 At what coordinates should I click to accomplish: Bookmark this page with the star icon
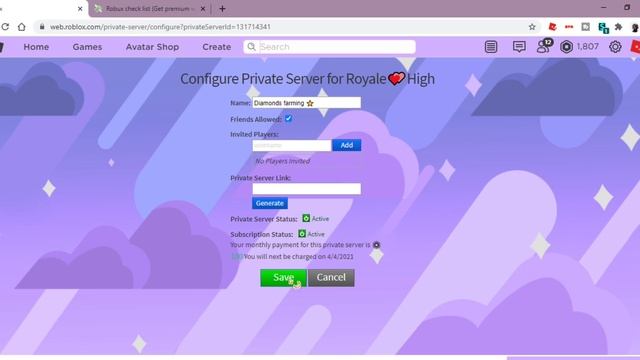coord(532,27)
